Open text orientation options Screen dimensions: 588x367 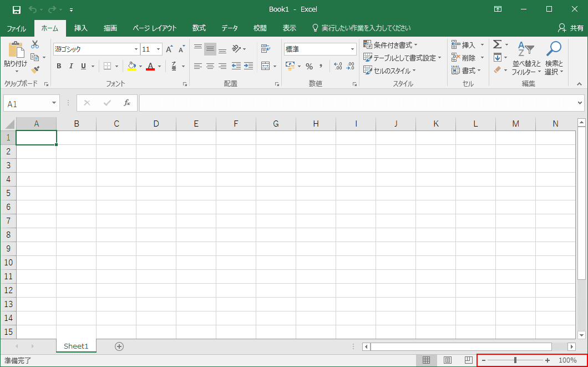pyautogui.click(x=239, y=49)
